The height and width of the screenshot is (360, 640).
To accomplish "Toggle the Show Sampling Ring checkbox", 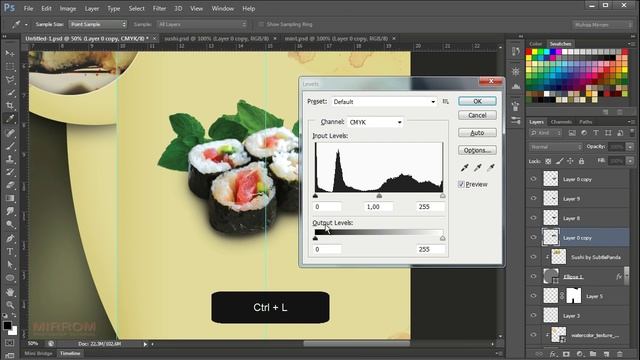I will point(261,24).
